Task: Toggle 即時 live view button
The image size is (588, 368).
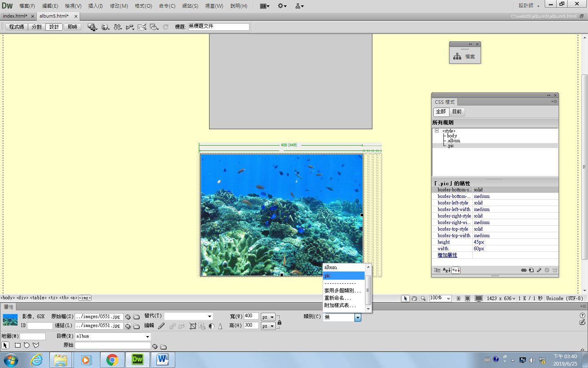Action: click(x=72, y=27)
